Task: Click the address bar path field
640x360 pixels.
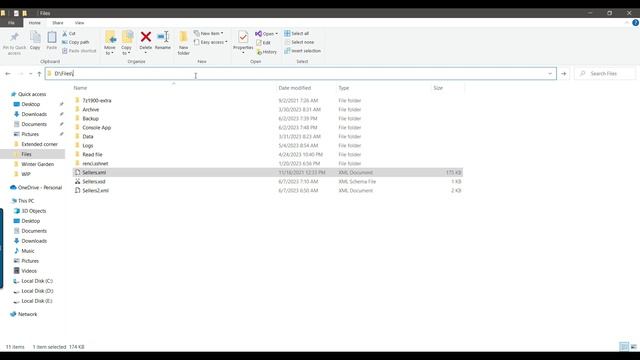Action: click(x=300, y=73)
